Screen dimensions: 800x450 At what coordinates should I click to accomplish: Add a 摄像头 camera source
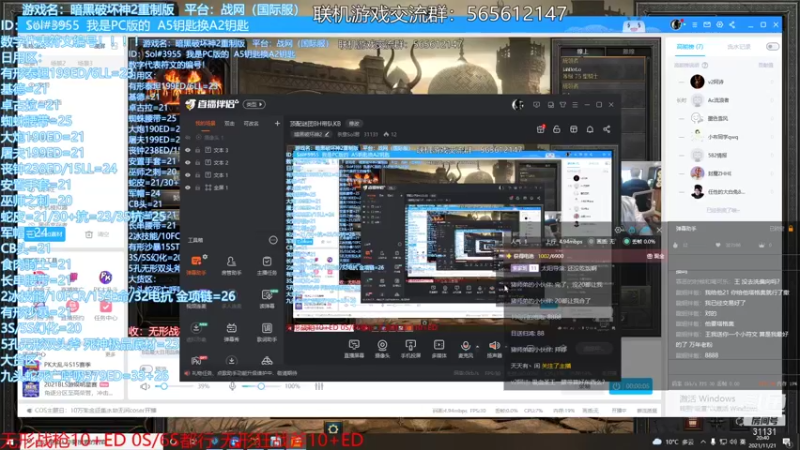(x=382, y=348)
